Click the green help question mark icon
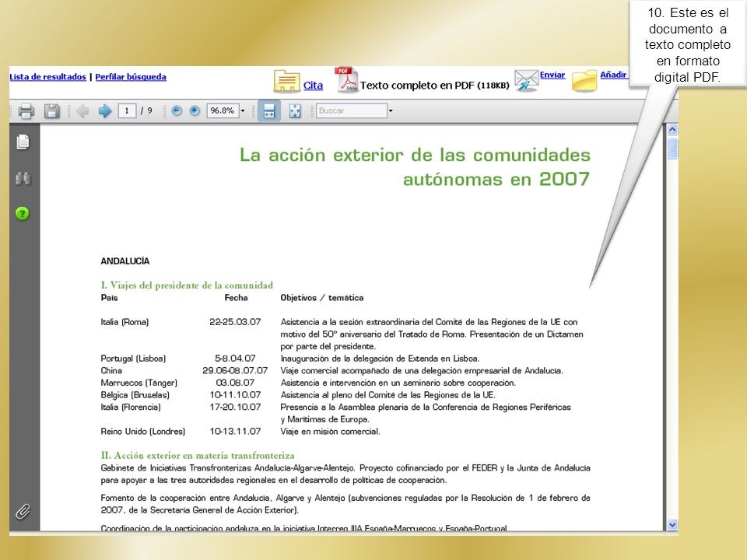Viewport: 747px width, 560px height. point(23,213)
